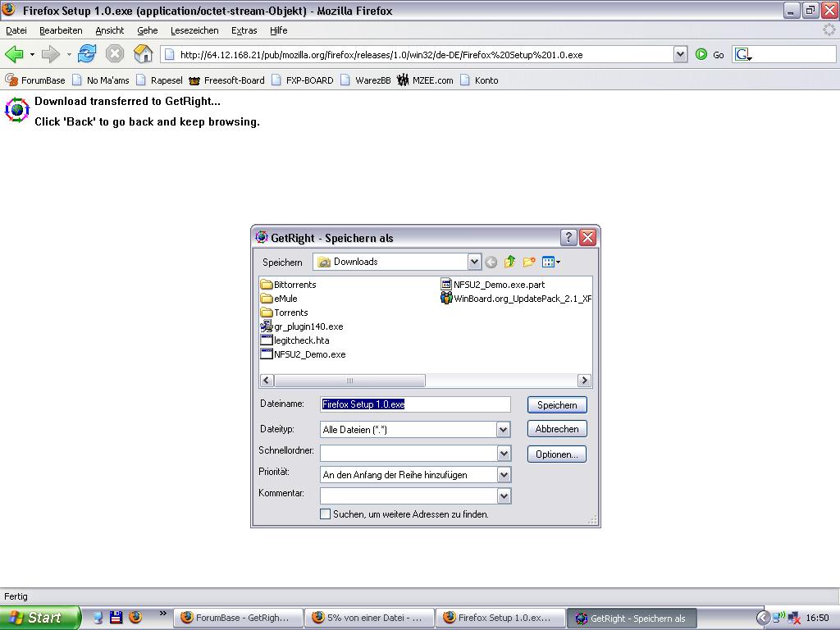This screenshot has width=840, height=630.
Task: Expand the Schnellordner dropdown
Action: coord(504,453)
